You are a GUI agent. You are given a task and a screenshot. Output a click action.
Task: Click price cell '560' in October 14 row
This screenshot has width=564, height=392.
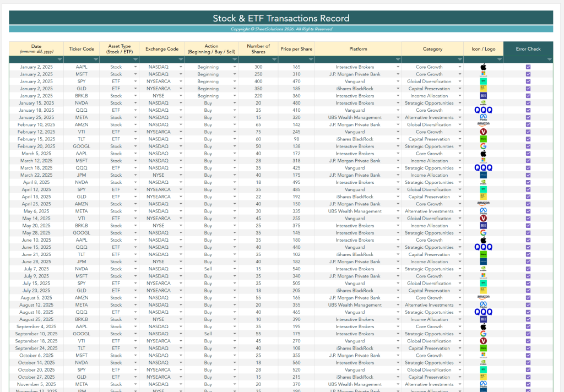(296, 362)
